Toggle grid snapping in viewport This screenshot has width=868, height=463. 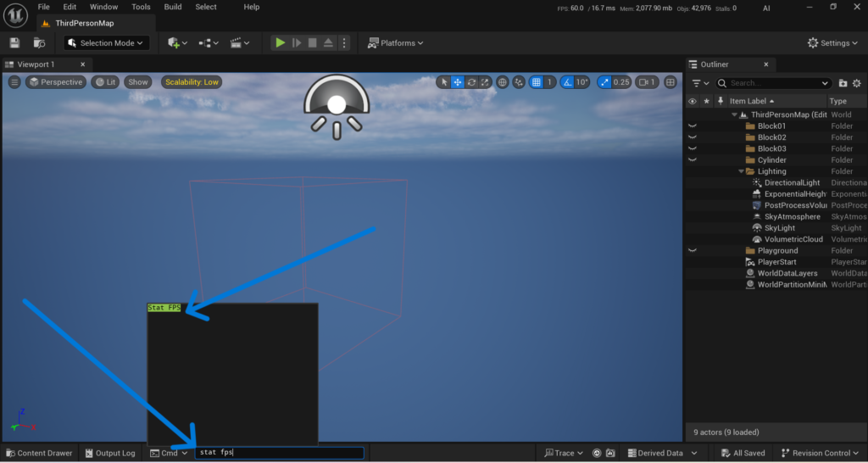coord(536,82)
